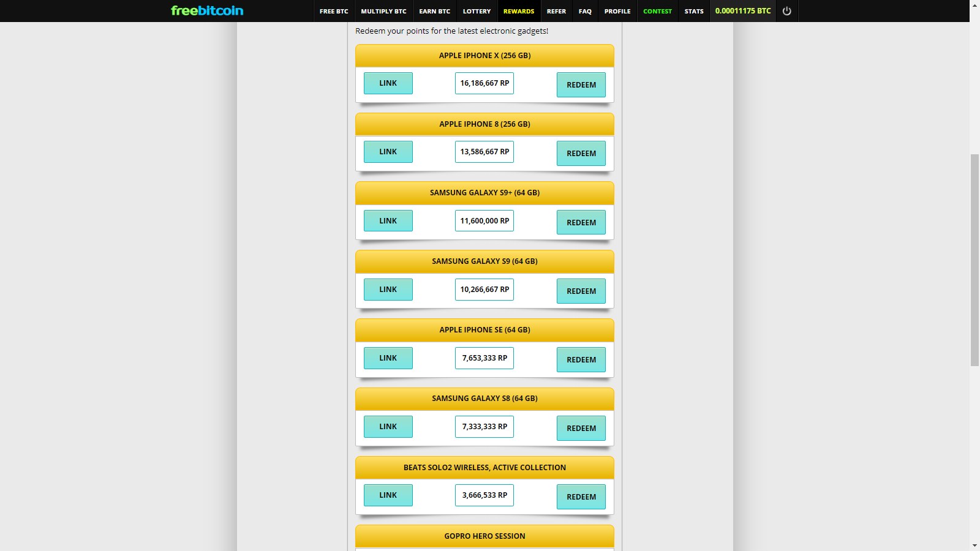Screen dimensions: 980x551
Task: Click the APPLE IPHONE 8 (256 GB) header
Action: (484, 124)
